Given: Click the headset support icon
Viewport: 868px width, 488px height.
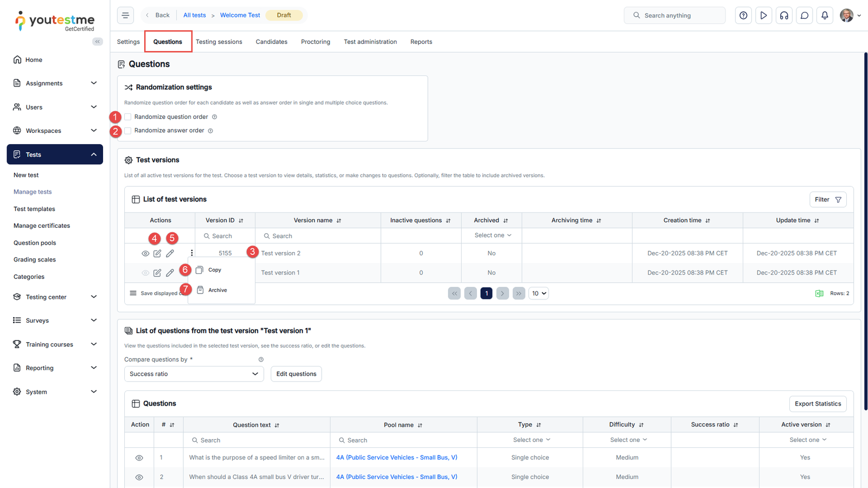Looking at the screenshot, I should (x=784, y=15).
